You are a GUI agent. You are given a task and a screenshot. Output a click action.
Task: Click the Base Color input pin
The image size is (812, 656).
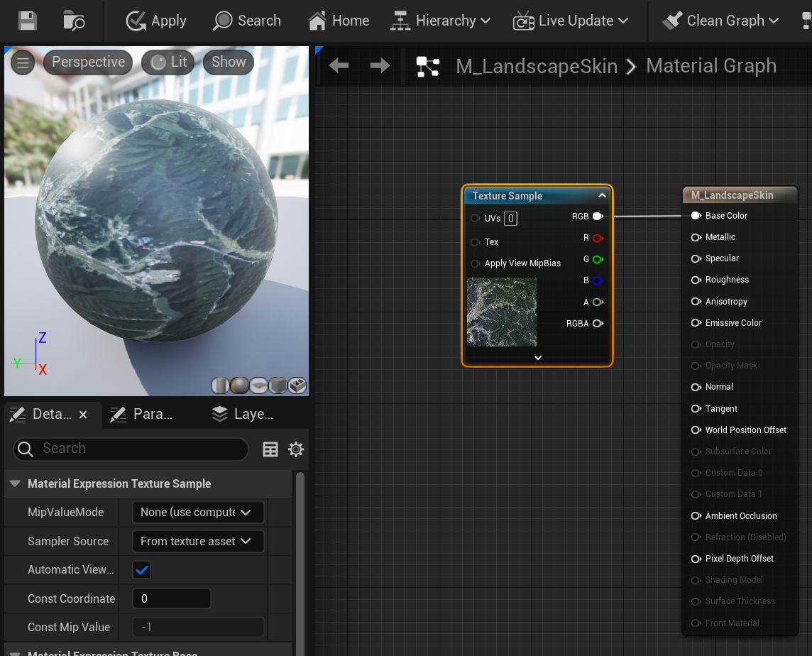pos(696,216)
